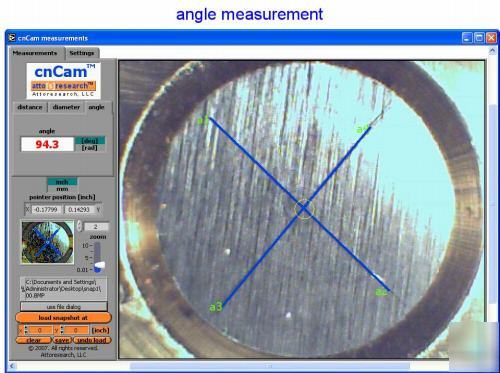Click the vertical zoom slider handle
The height and width of the screenshot is (373, 500).
(99, 266)
